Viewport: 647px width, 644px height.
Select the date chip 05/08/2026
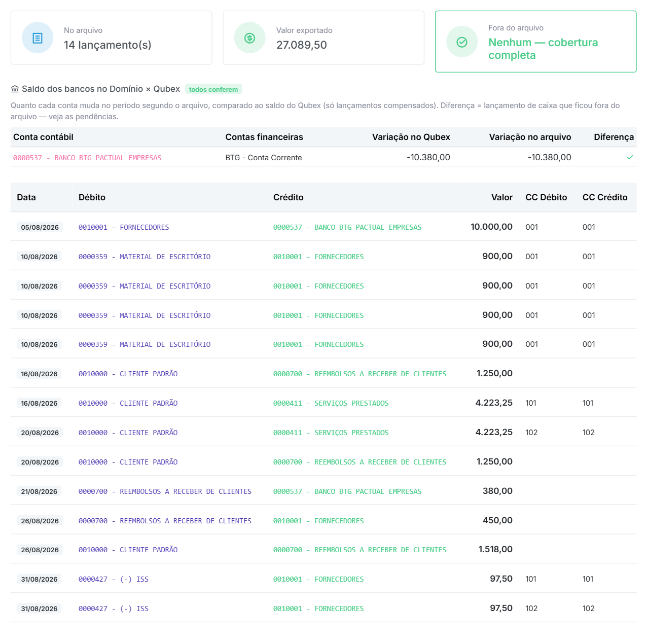pos(40,227)
